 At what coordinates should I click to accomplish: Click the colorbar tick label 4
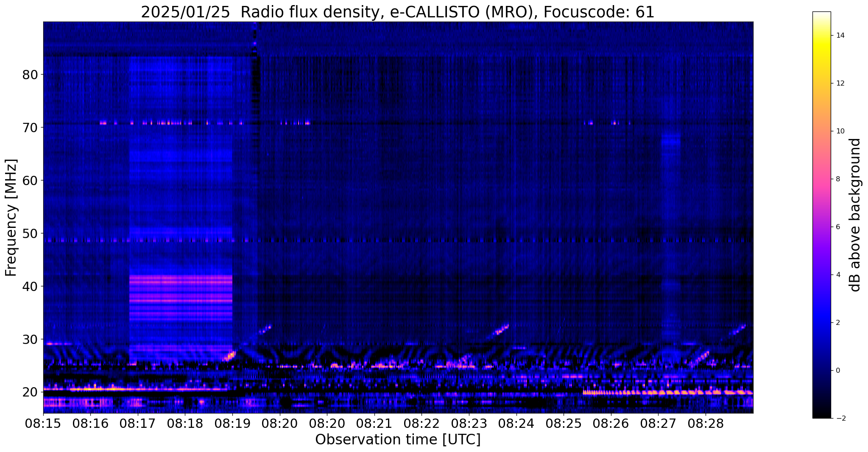click(837, 275)
